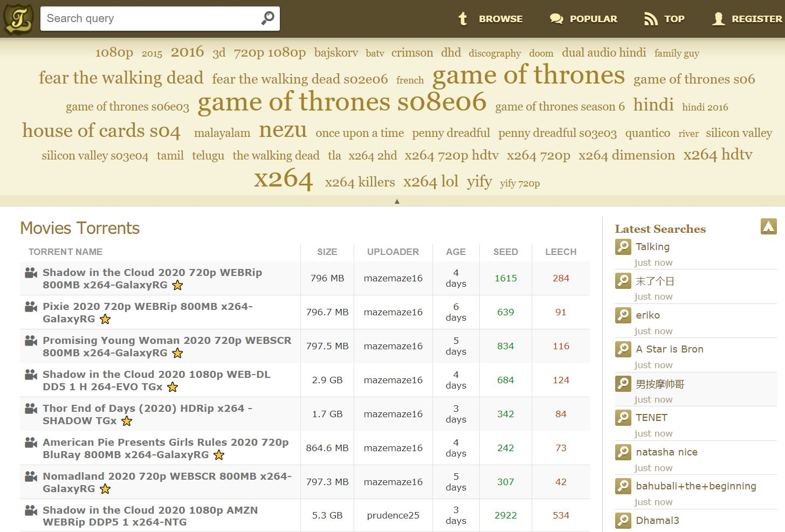
Task: Open latest search 'natasha nice'
Action: pos(666,452)
